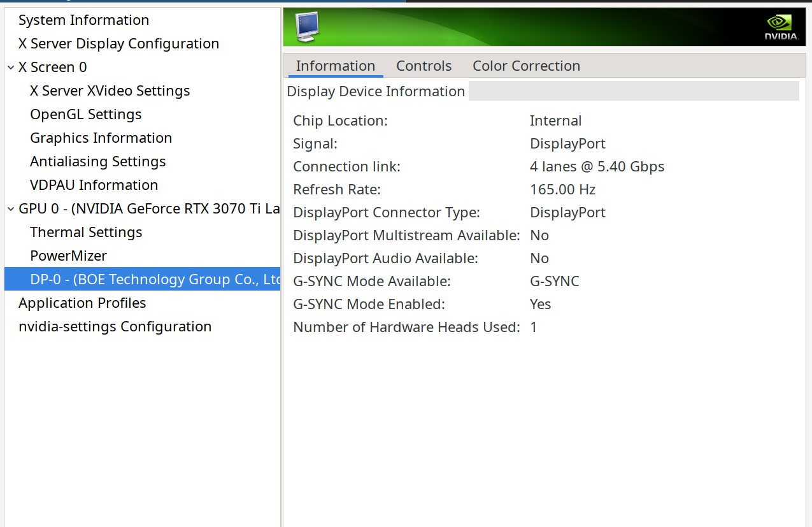This screenshot has width=812, height=527.
Task: Click the No value for Multistream Available
Action: tap(539, 235)
